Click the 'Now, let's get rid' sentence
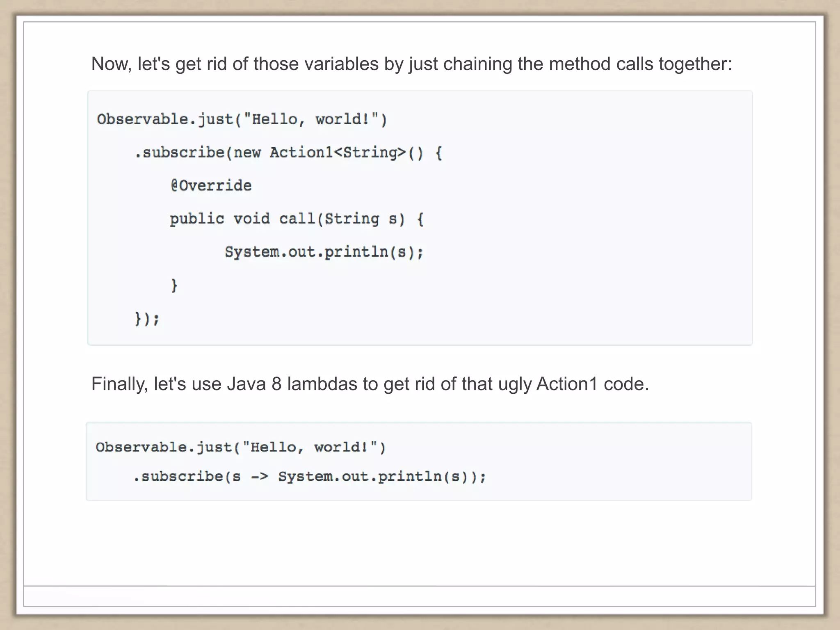Viewport: 840px width, 630px height. click(411, 64)
